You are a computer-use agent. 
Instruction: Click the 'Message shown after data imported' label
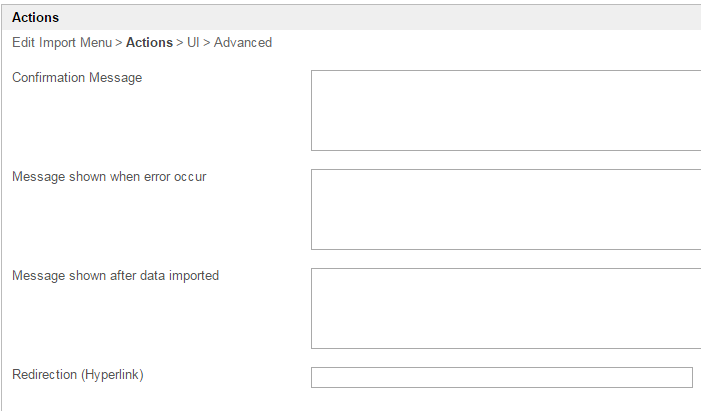click(x=115, y=276)
